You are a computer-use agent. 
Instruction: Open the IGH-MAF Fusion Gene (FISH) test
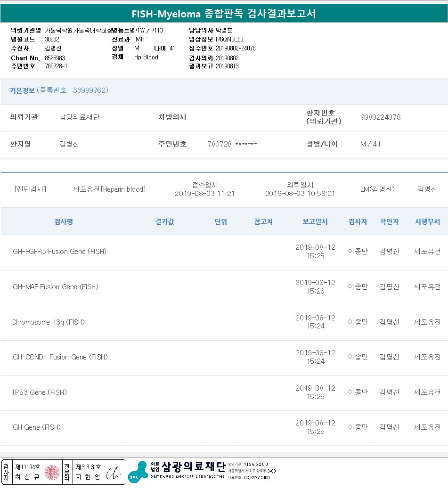click(55, 287)
